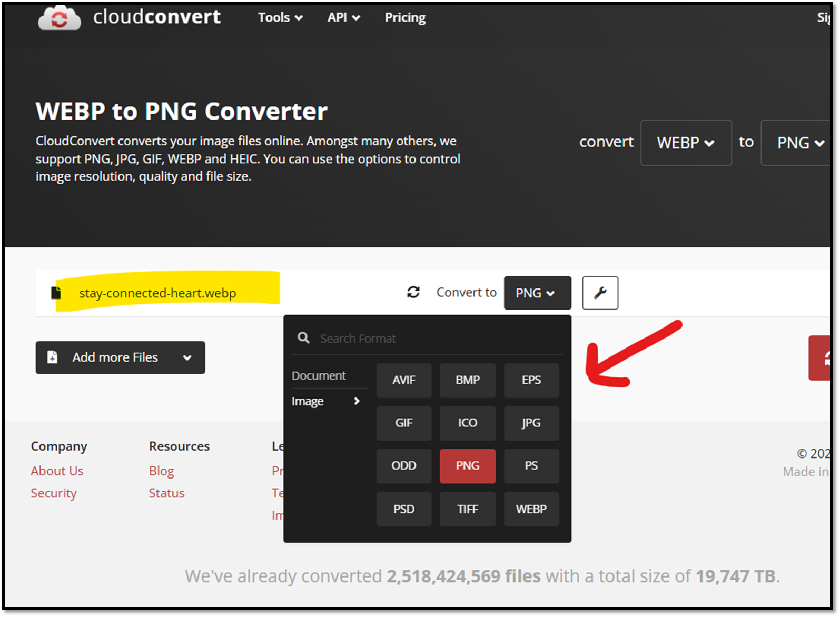Choose the JPG format

(x=531, y=423)
